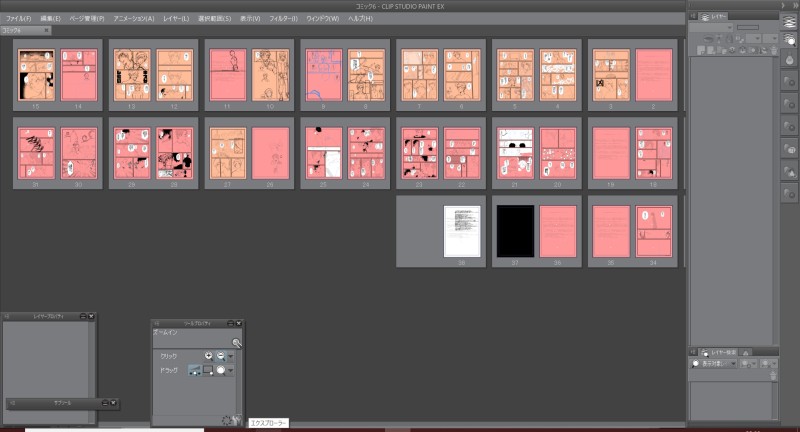Image resolution: width=800 pixels, height=432 pixels.
Task: Switch to the レイヤー検索 tab
Action: 719,352
